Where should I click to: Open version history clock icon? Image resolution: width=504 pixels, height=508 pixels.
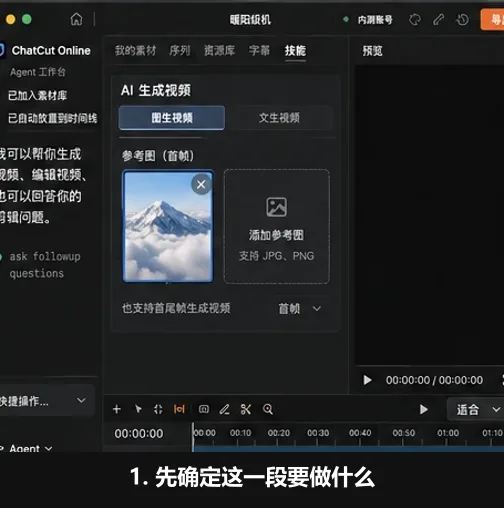click(x=462, y=20)
